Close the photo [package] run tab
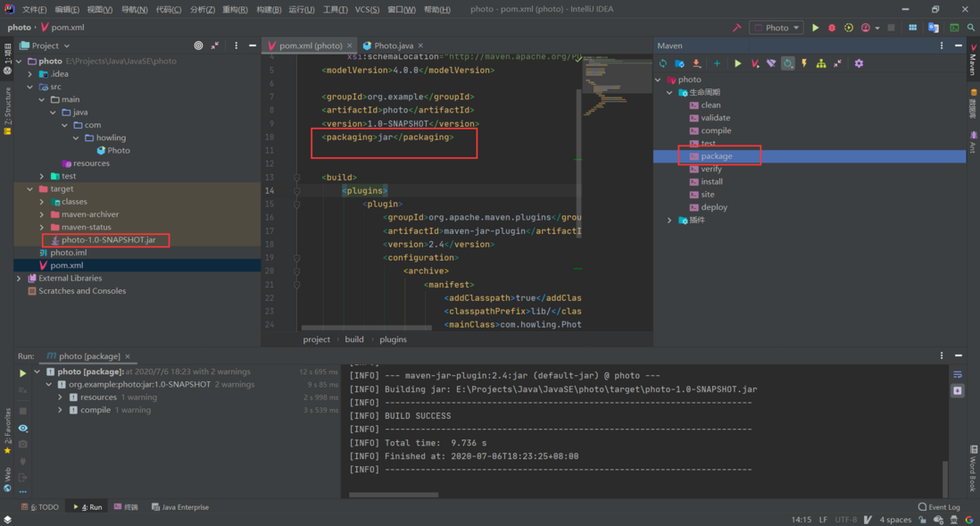The image size is (980, 526). [x=128, y=356]
